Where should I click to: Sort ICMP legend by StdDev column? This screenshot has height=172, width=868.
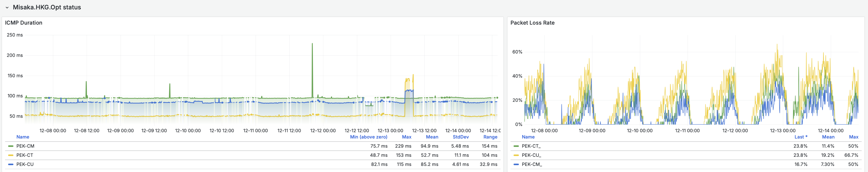[x=460, y=137]
